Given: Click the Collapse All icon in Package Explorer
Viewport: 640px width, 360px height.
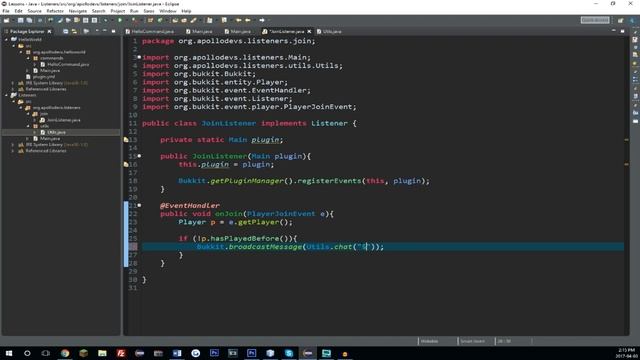Looking at the screenshot, I should [65, 31].
